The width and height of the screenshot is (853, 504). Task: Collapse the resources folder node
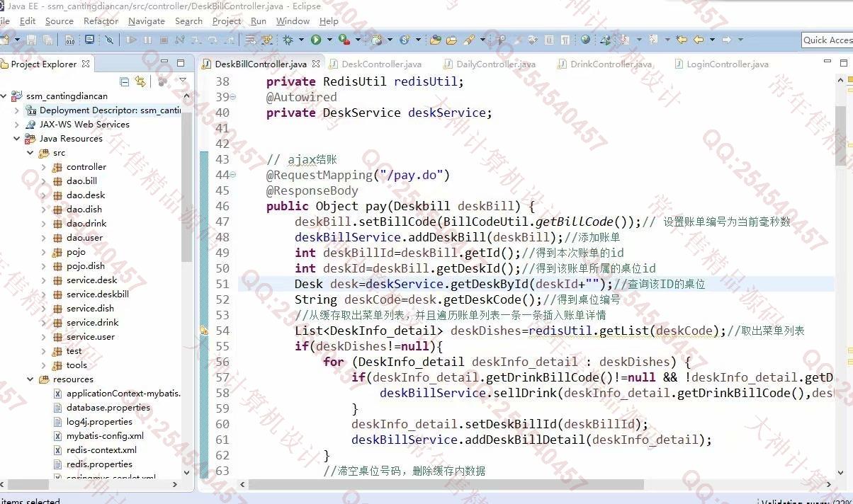[30, 379]
